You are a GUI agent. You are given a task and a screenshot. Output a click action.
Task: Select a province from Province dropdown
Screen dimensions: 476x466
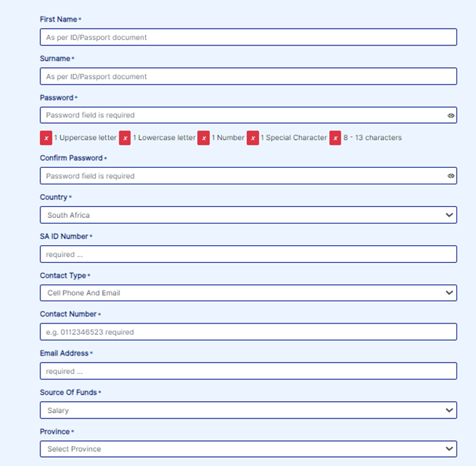pyautogui.click(x=248, y=449)
